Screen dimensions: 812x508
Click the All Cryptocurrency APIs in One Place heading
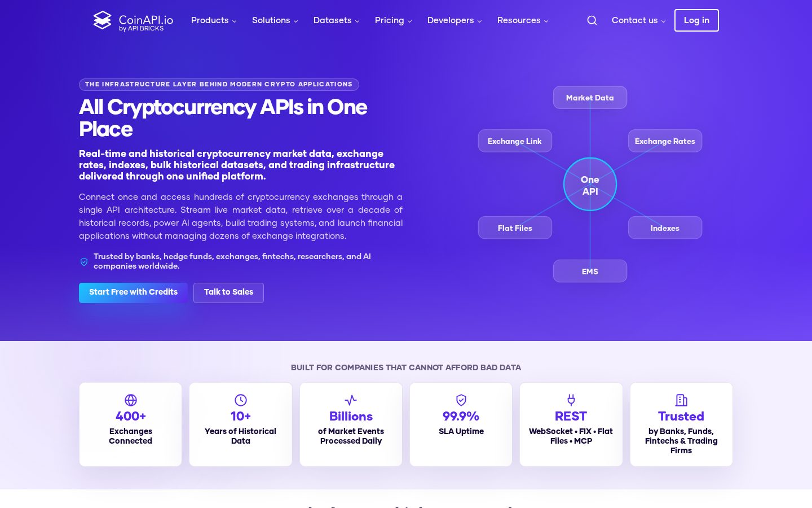[223, 118]
